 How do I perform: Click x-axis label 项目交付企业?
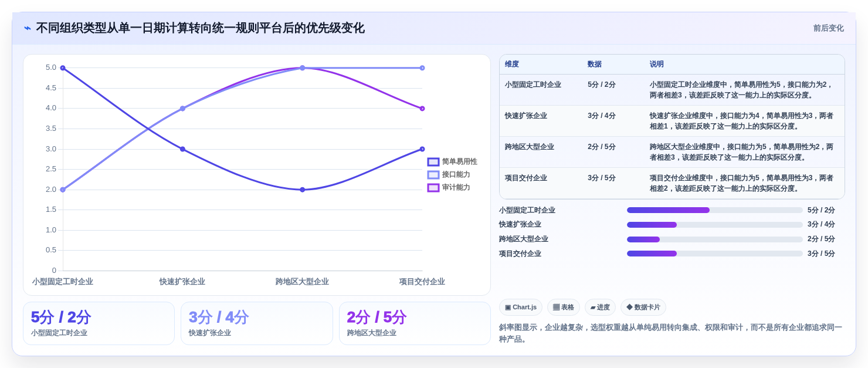point(422,282)
